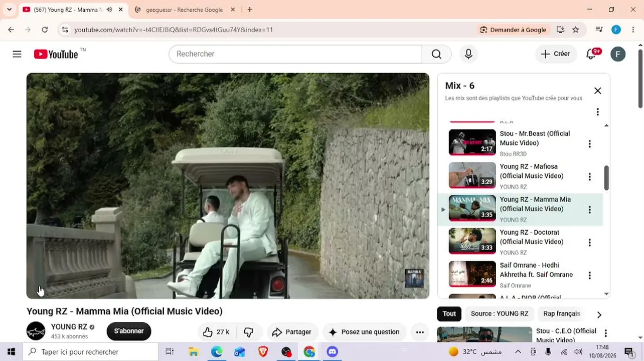Like the Mamma Mia video
Viewport: 644px width, 361px height.
coord(216,332)
